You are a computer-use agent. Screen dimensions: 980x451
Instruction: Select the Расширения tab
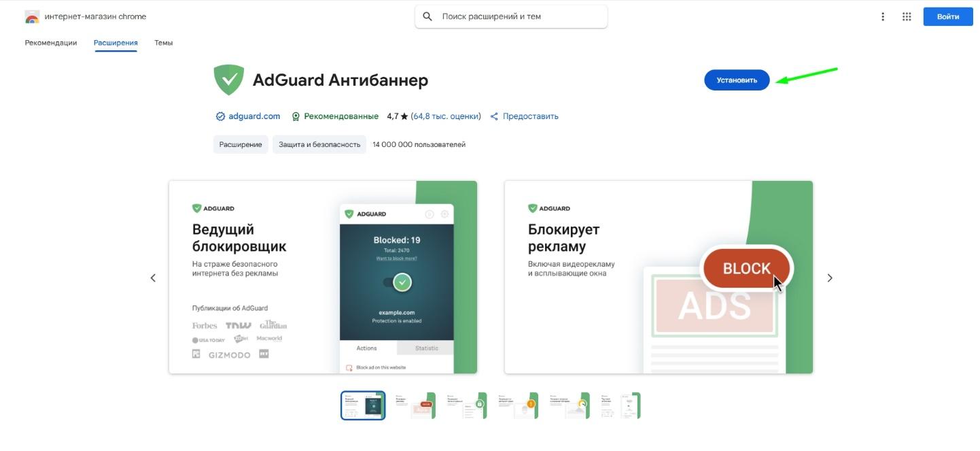pos(116,42)
